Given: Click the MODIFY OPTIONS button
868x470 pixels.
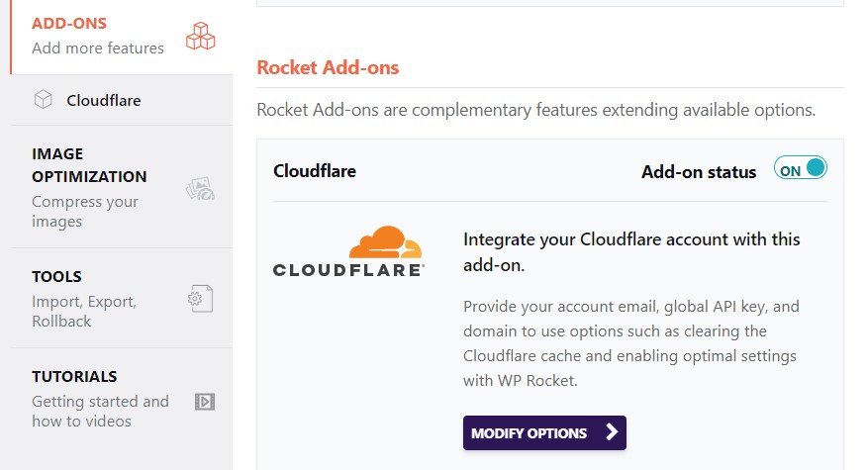Looking at the screenshot, I should [544, 433].
